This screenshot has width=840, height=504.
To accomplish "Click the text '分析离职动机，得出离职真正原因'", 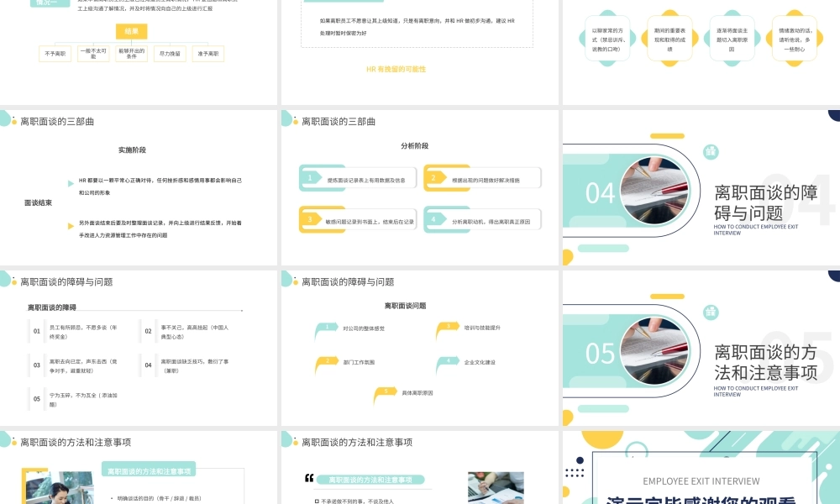I will (491, 222).
